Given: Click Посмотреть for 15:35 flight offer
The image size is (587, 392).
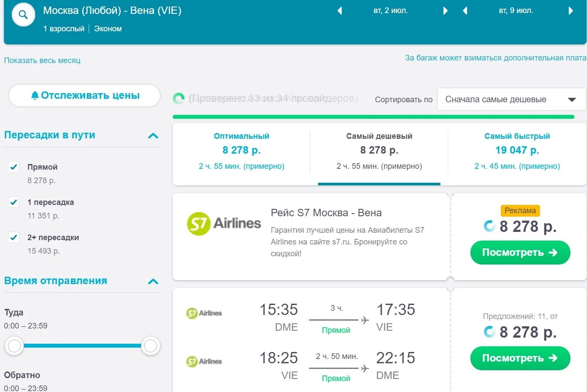Looking at the screenshot, I should (520, 358).
